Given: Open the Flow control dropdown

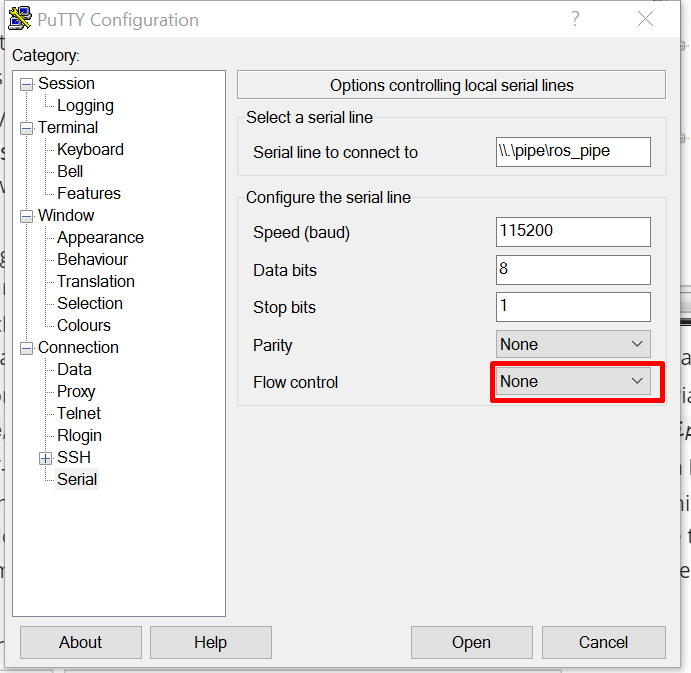Looking at the screenshot, I should [x=573, y=381].
